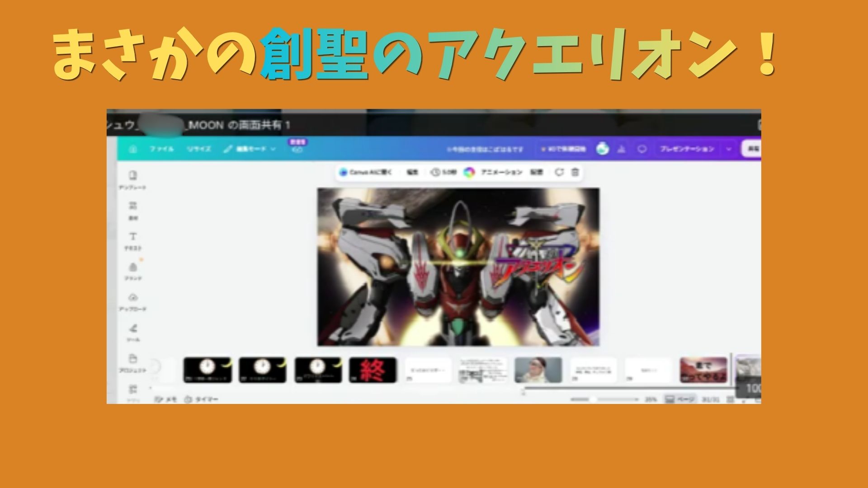Click 配置 in the image toolbar
The width and height of the screenshot is (868, 488).
point(537,172)
